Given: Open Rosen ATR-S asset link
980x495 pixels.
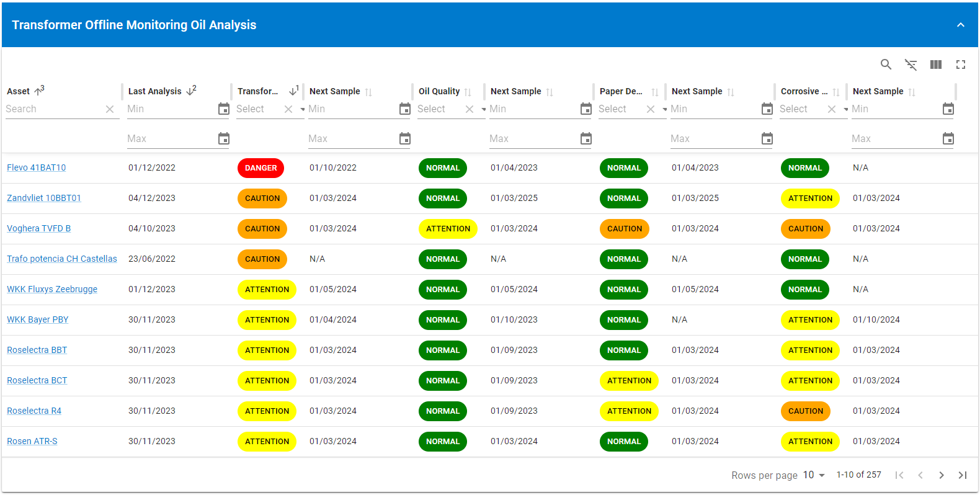Looking at the screenshot, I should [x=32, y=442].
